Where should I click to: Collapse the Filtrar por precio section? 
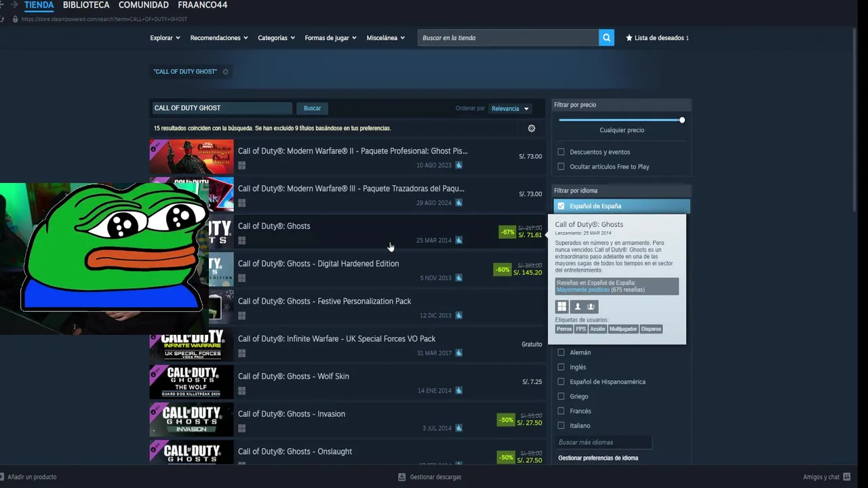coord(622,105)
